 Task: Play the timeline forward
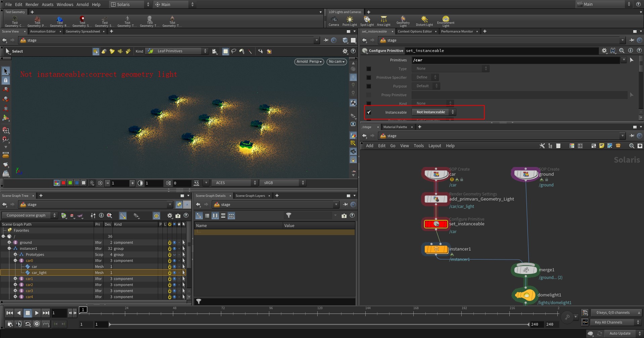coord(37,313)
